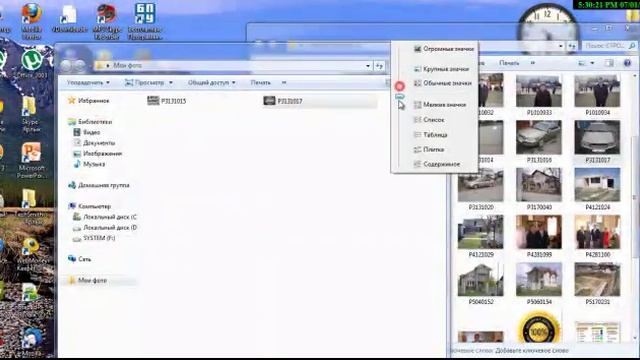This screenshot has width=640, height=360.
Task: Open SYSTEM (F:) drive
Action: pos(94,238)
